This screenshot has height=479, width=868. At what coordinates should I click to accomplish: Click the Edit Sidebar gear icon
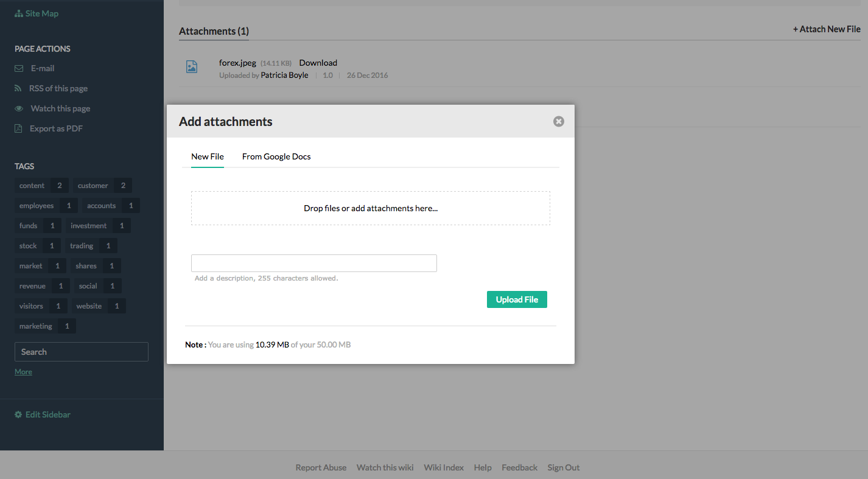18,414
